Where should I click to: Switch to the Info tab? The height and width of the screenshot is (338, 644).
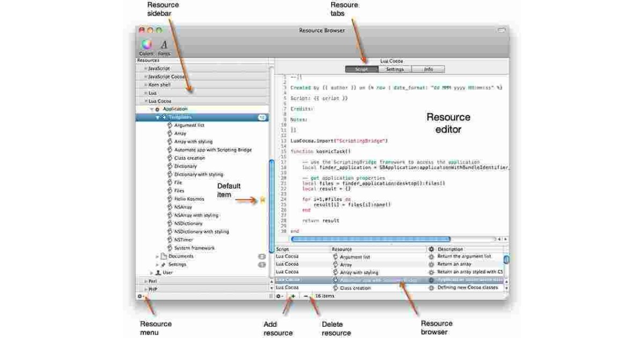pos(428,69)
